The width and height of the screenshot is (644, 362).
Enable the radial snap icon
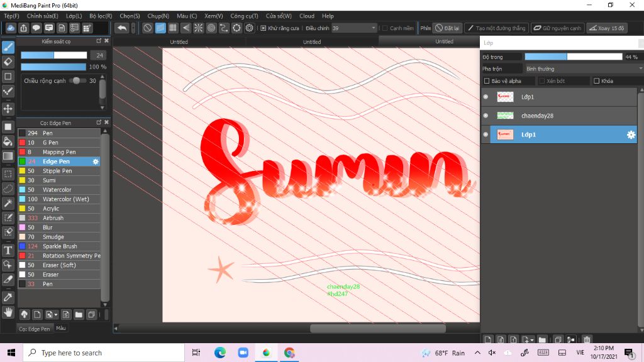(x=198, y=28)
